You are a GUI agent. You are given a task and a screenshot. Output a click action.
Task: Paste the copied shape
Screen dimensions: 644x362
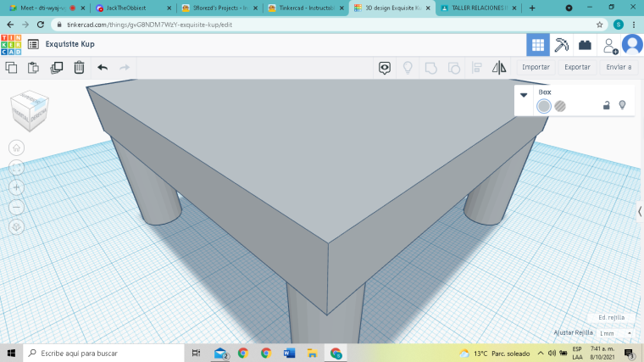click(x=33, y=67)
